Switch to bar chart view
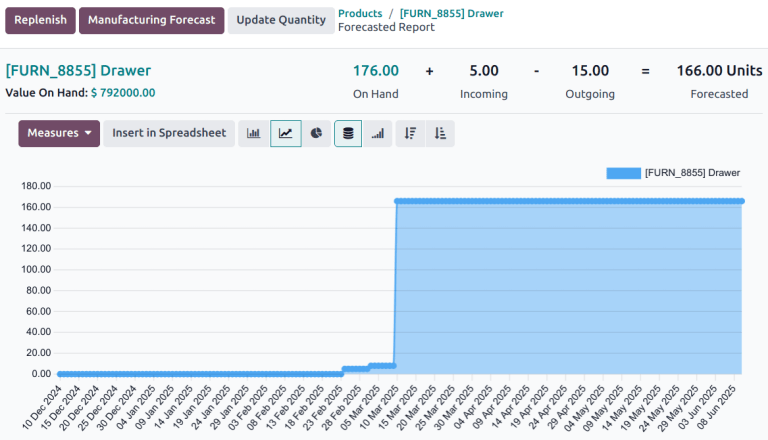This screenshot has height=440, width=768. [x=254, y=133]
